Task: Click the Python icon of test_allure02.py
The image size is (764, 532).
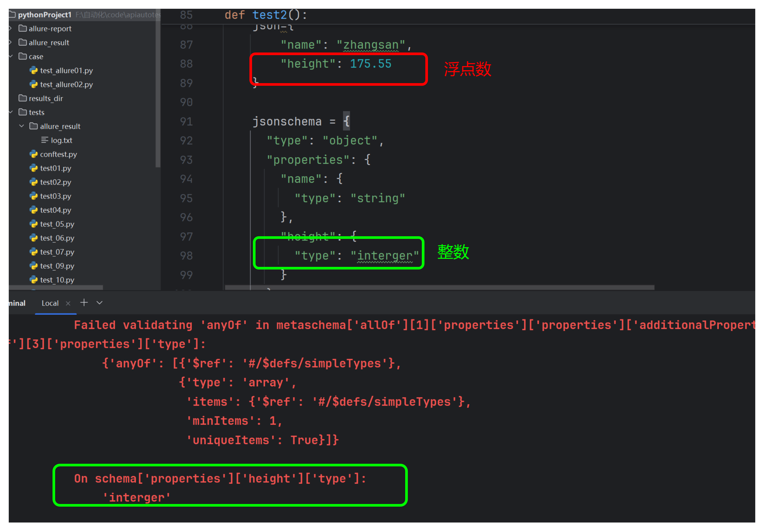Action: coord(34,84)
